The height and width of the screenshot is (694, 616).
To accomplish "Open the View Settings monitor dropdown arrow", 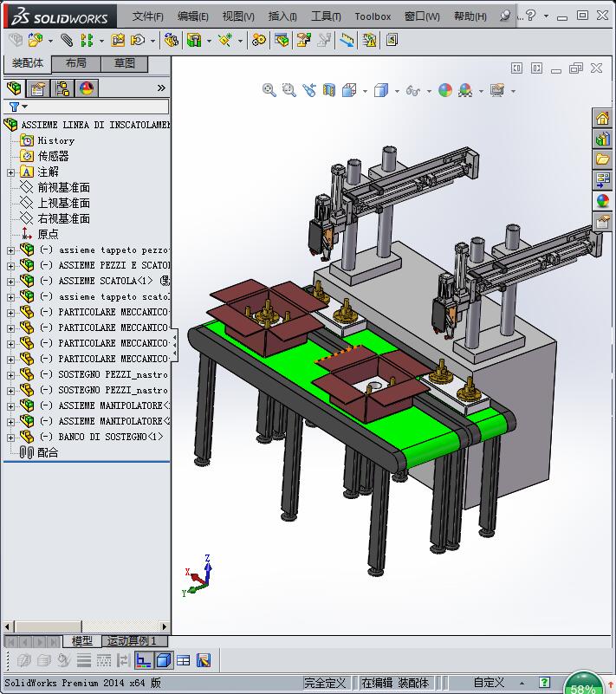I will [x=513, y=91].
